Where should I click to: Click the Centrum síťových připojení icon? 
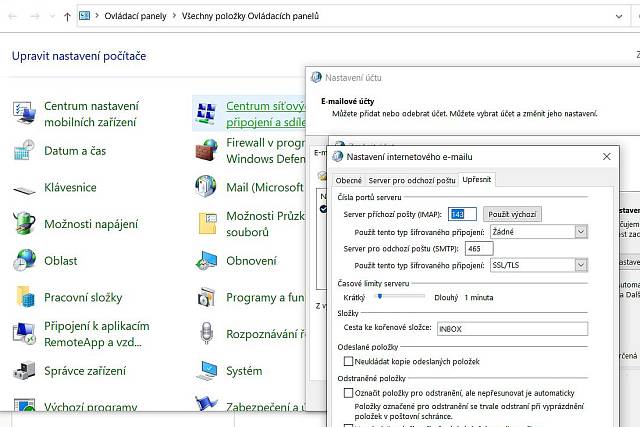(206, 113)
